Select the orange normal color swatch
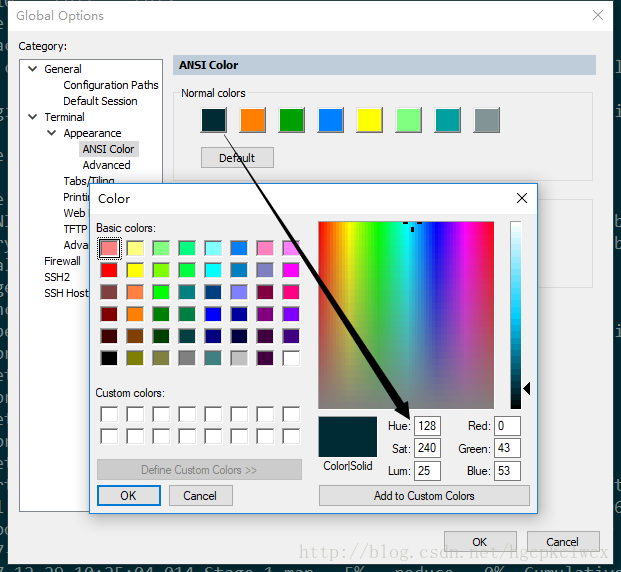Viewport: 621px width, 572px height. click(x=252, y=120)
